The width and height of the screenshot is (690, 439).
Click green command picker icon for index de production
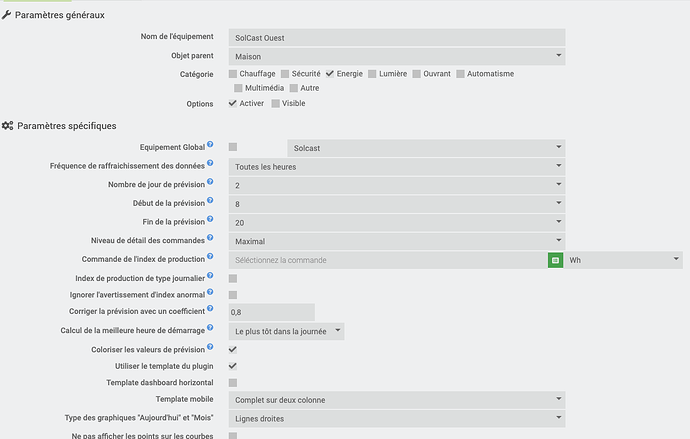pos(555,260)
